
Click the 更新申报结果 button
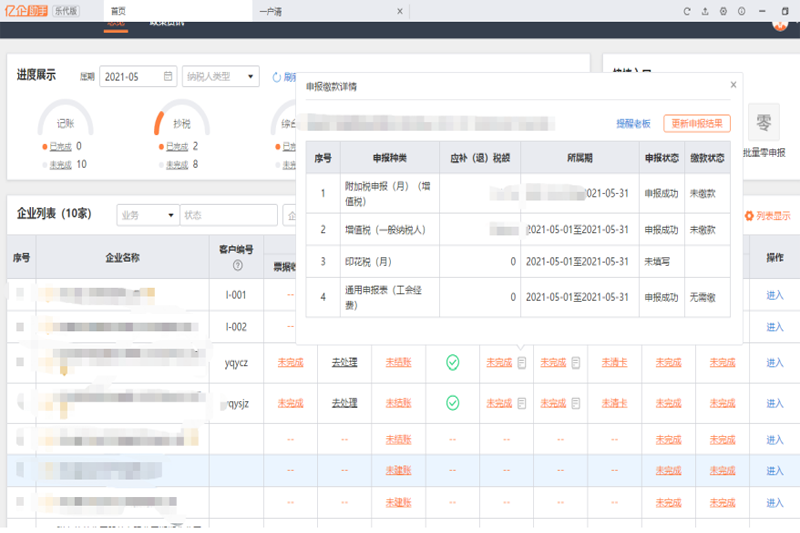[x=697, y=123]
